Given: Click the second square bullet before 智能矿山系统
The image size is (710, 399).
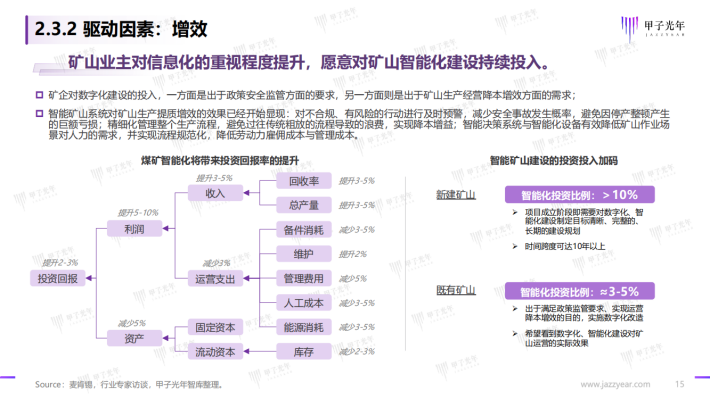Looking at the screenshot, I should click(x=39, y=113).
